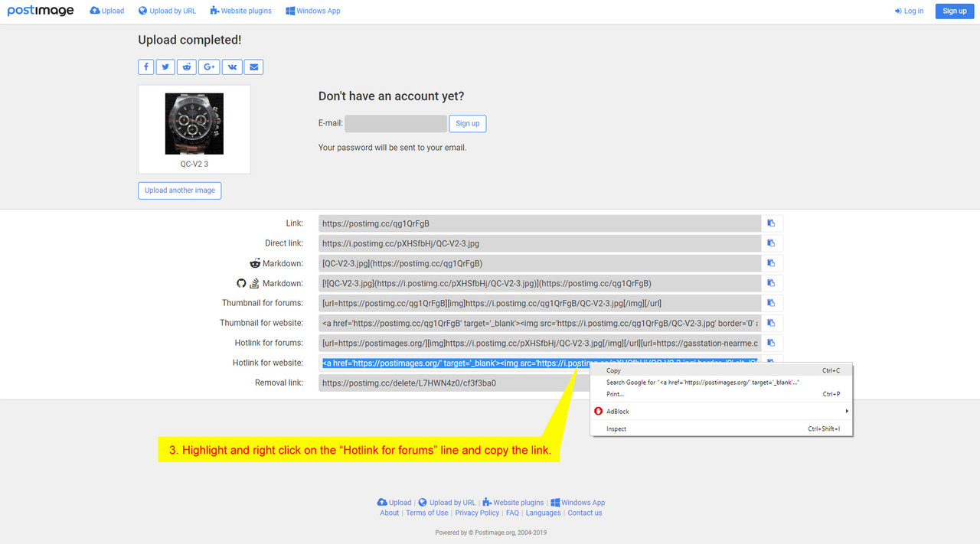Share via email envelope icon
This screenshot has height=544, width=980.
click(x=254, y=67)
